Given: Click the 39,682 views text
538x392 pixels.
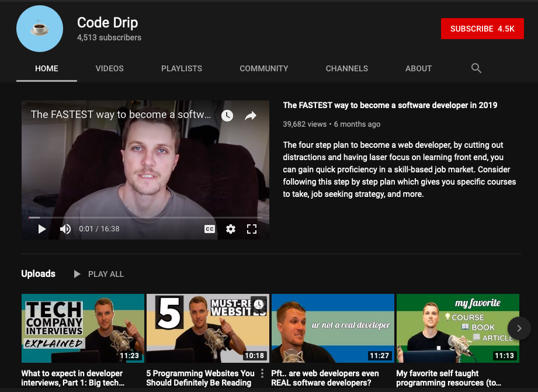Looking at the screenshot, I should pos(305,124).
